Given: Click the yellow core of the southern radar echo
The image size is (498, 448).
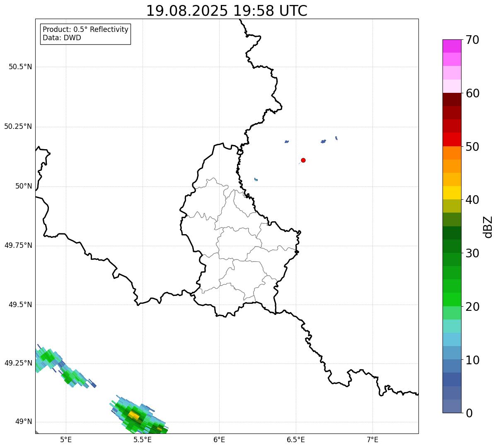Looking at the screenshot, I should click(133, 415).
